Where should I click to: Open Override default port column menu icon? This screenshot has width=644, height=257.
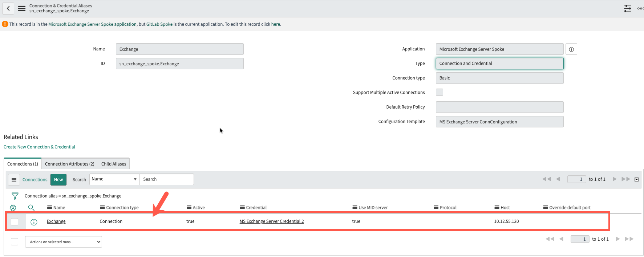546,208
